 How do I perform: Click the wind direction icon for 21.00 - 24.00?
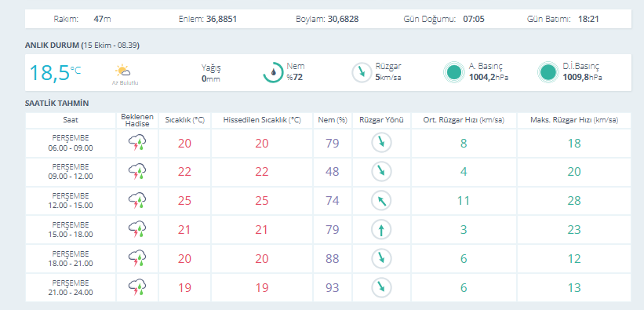(x=381, y=287)
